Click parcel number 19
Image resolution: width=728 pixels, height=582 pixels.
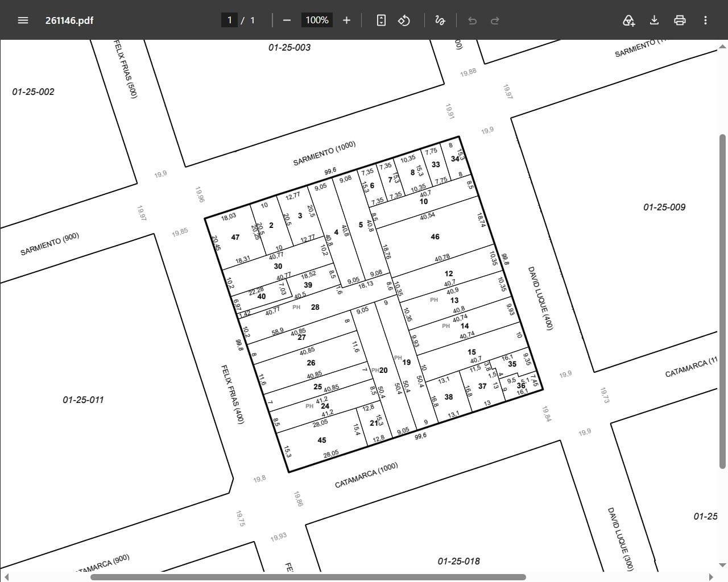pos(406,362)
